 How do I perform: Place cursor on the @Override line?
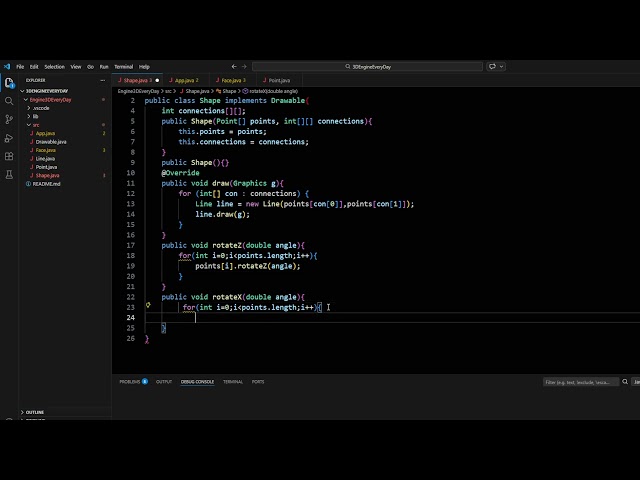pyautogui.click(x=180, y=173)
